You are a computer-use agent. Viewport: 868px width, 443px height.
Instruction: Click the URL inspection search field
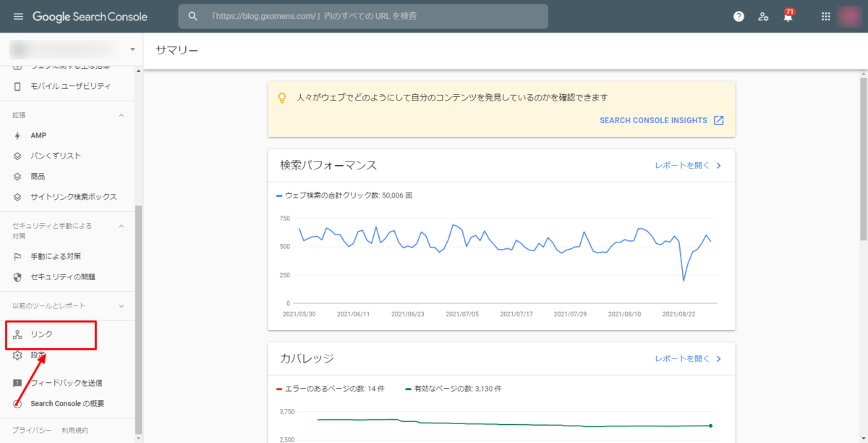tap(362, 16)
